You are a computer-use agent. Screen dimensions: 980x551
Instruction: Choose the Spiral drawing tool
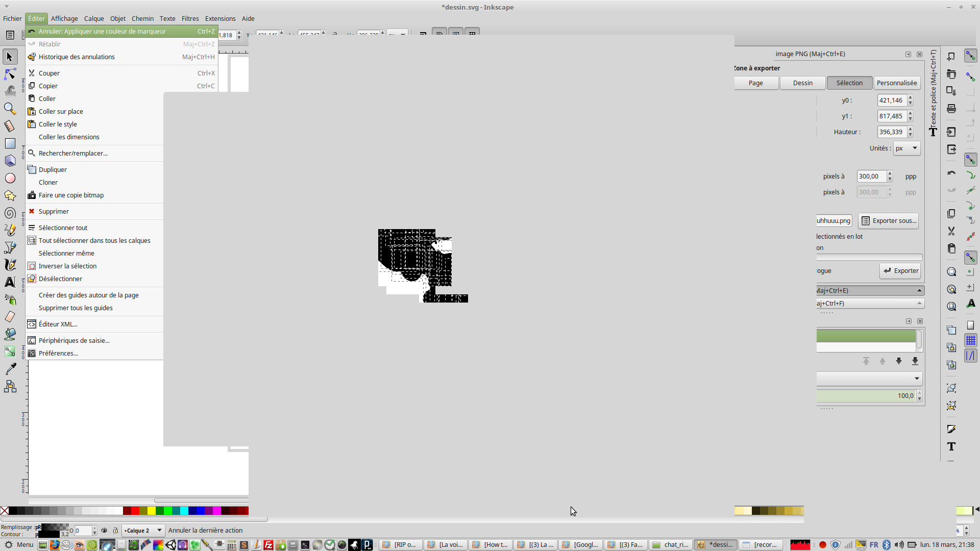pyautogui.click(x=10, y=213)
